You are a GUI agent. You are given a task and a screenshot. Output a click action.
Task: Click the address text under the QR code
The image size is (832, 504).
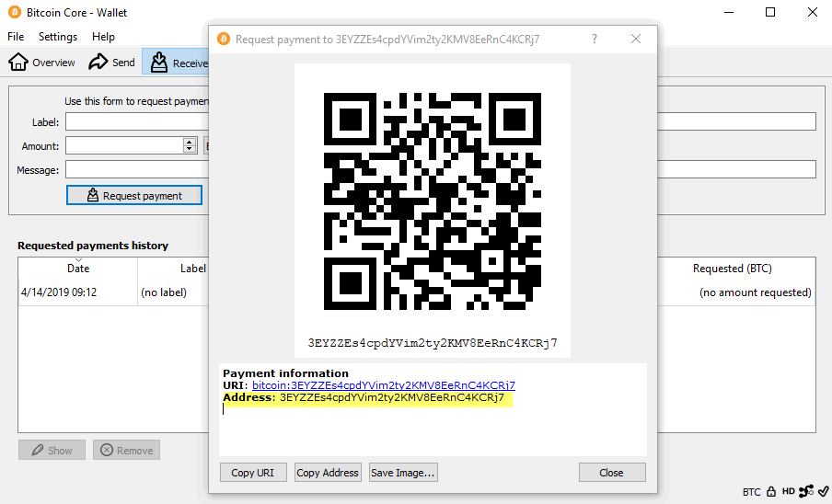click(x=433, y=343)
